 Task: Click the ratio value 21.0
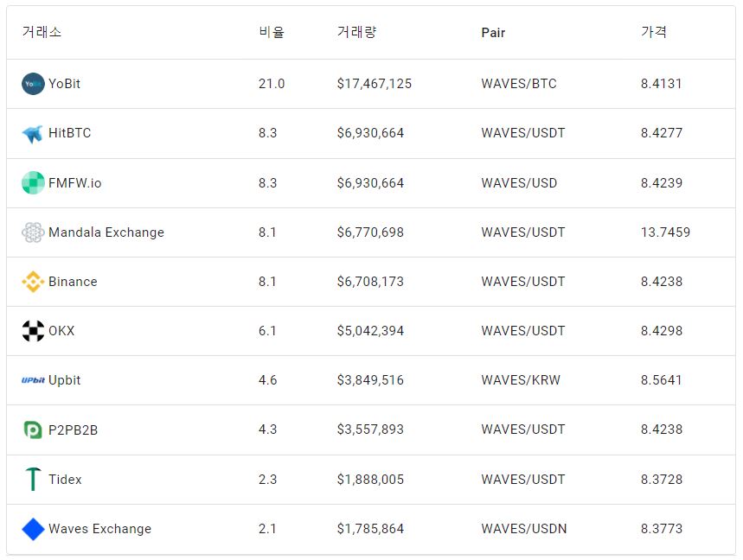(x=272, y=84)
